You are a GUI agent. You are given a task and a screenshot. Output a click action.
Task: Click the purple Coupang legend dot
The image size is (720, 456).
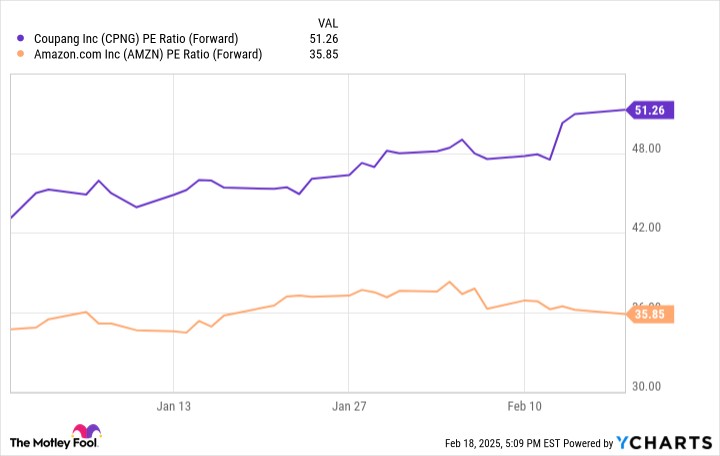(x=20, y=38)
